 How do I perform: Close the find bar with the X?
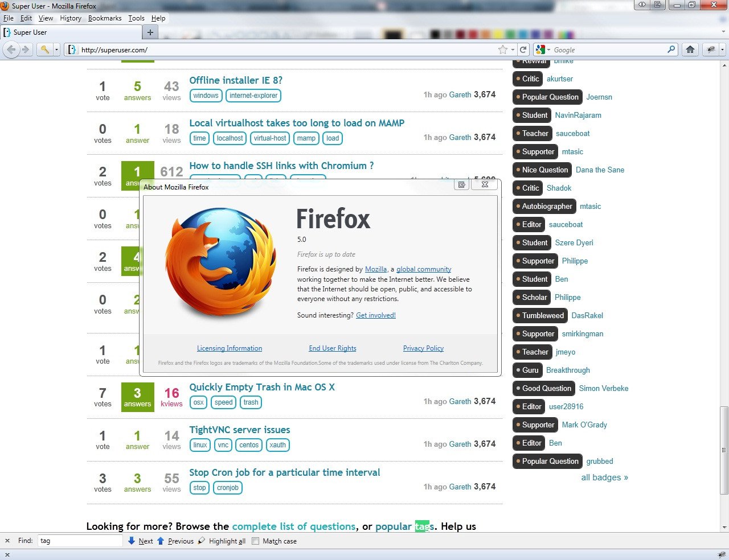[x=7, y=541]
